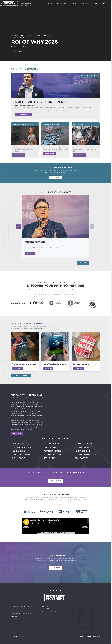Open the Start With Why book cover
112x644 pixels.
(x=86, y=347)
